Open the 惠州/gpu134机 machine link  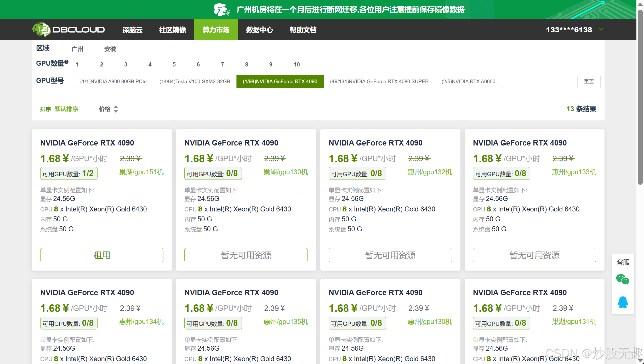click(141, 322)
